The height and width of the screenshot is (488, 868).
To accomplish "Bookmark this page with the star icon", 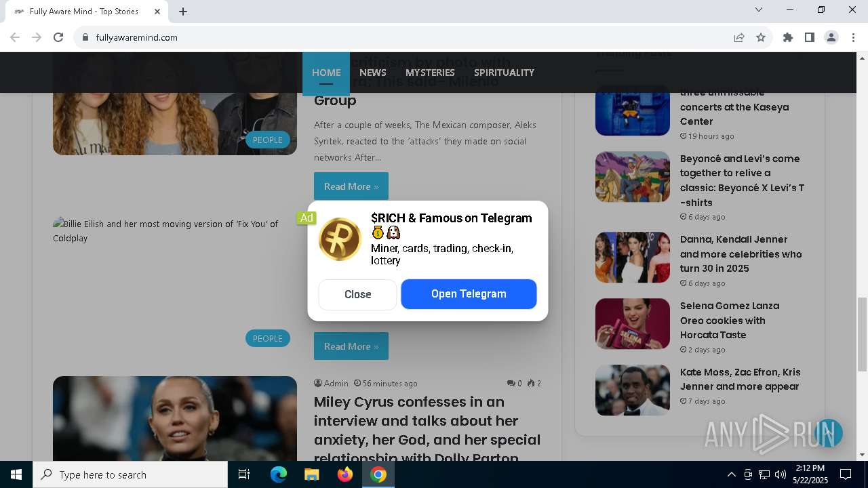I will [x=761, y=37].
